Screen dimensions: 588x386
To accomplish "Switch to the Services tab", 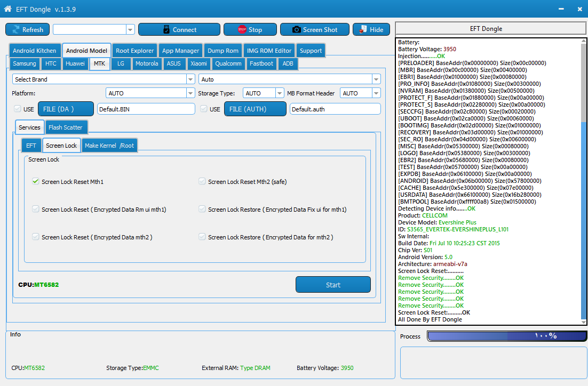I will 30,127.
